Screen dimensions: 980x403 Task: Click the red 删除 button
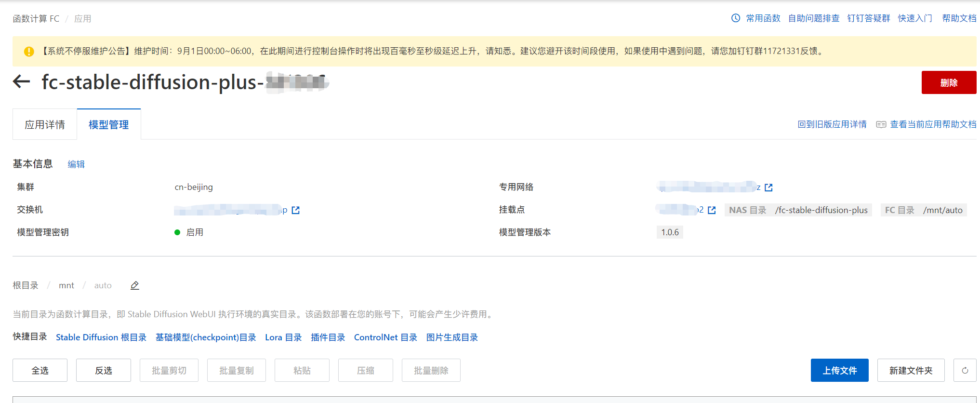coord(949,82)
